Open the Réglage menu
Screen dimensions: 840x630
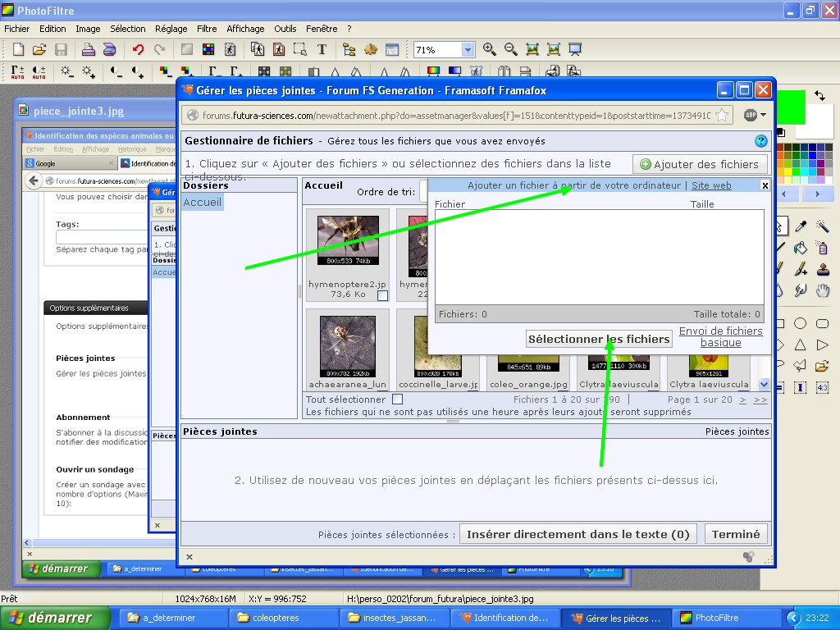(x=171, y=29)
